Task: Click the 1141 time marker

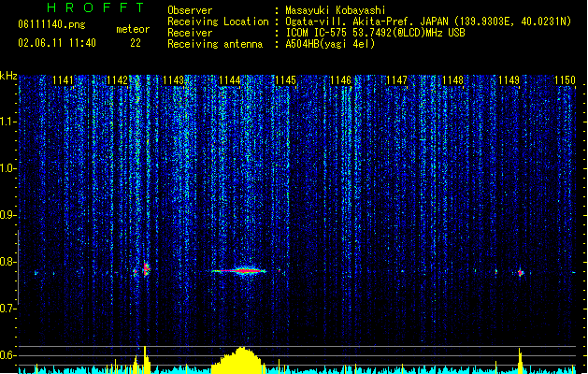Action: 63,80
